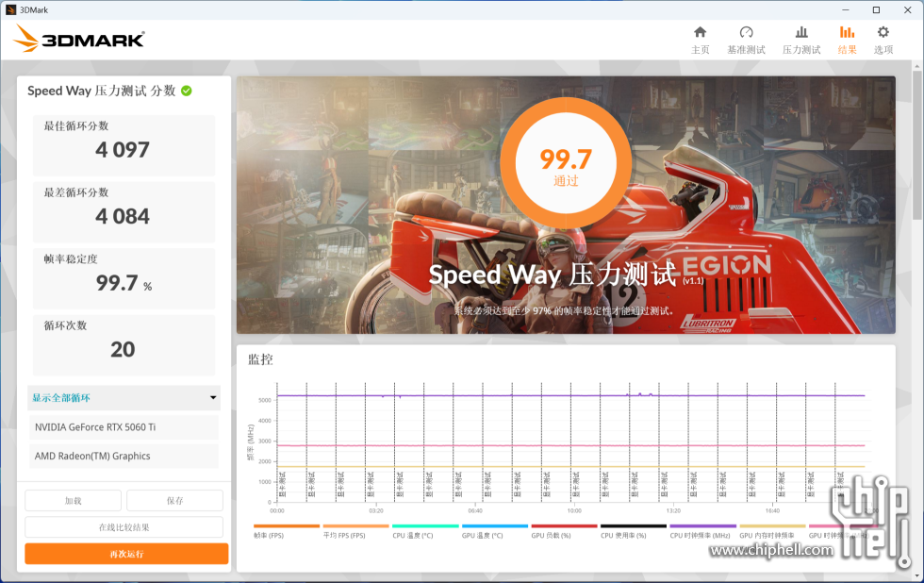The width and height of the screenshot is (924, 583).
Task: Click the 3DMARK logo in the header
Action: [x=78, y=39]
